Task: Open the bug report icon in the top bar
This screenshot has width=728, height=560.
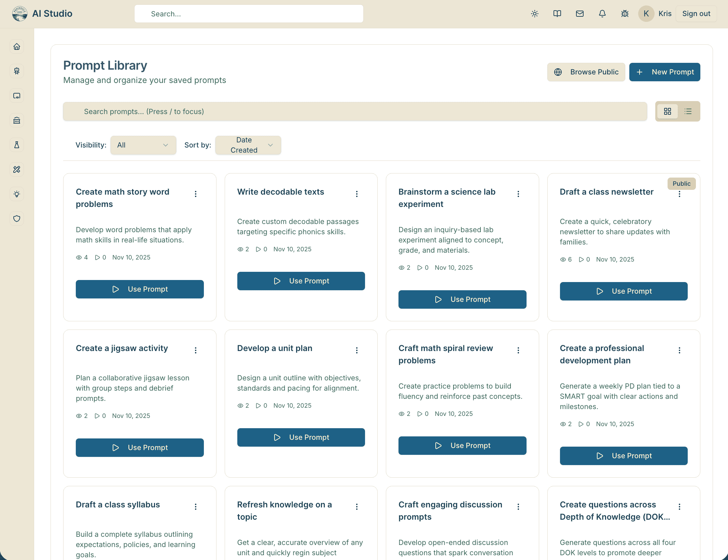Action: coord(625,14)
